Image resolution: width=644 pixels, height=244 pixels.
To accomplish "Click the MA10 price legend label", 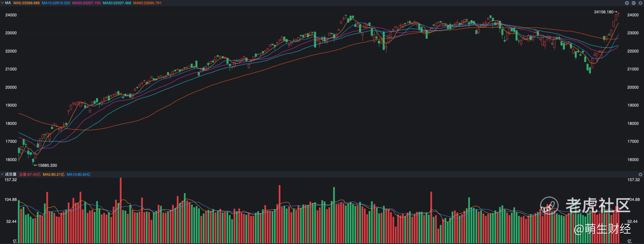I will (56, 3).
